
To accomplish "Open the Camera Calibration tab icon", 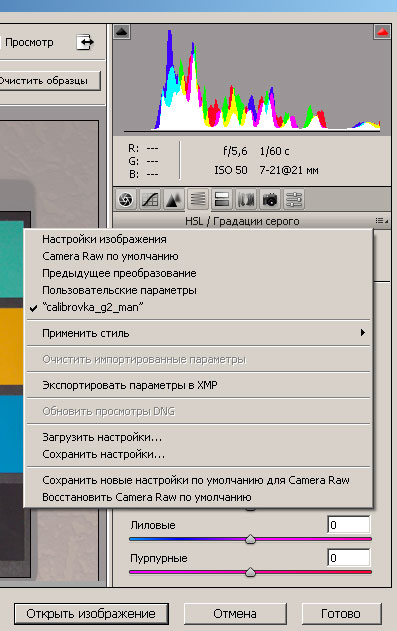I will pyautogui.click(x=270, y=199).
